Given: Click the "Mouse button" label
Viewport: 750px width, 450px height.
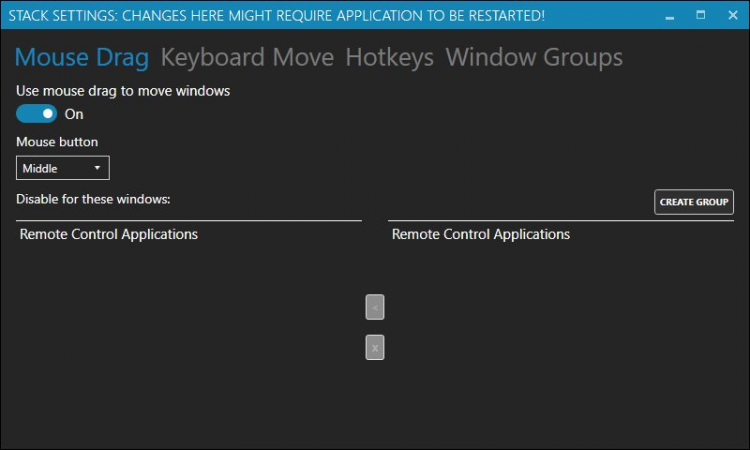Looking at the screenshot, I should point(57,142).
